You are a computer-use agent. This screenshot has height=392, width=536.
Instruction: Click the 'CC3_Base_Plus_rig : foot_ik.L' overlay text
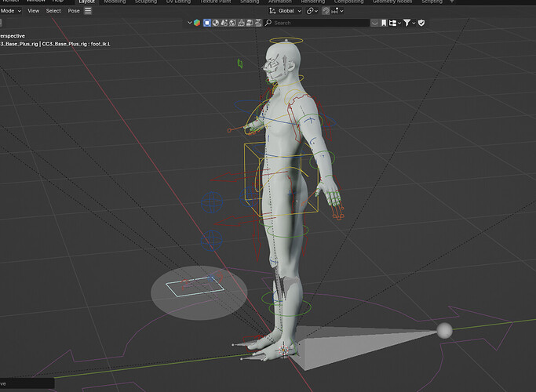click(x=76, y=44)
